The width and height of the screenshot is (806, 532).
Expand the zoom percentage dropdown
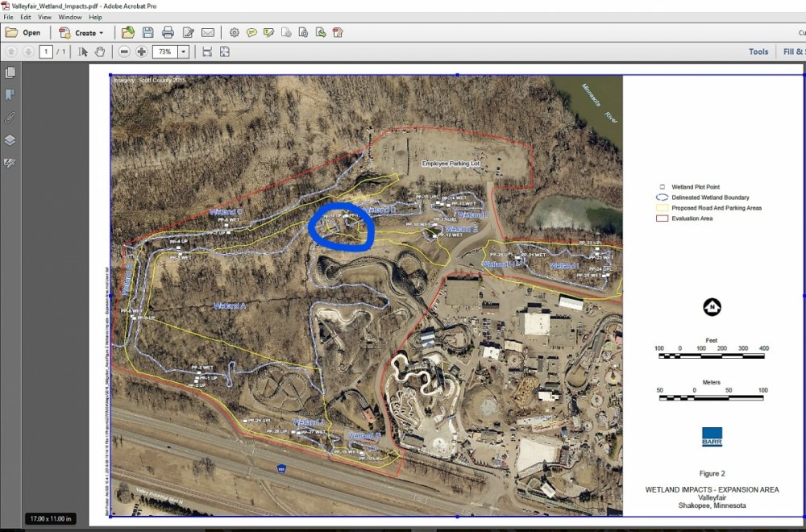point(184,52)
